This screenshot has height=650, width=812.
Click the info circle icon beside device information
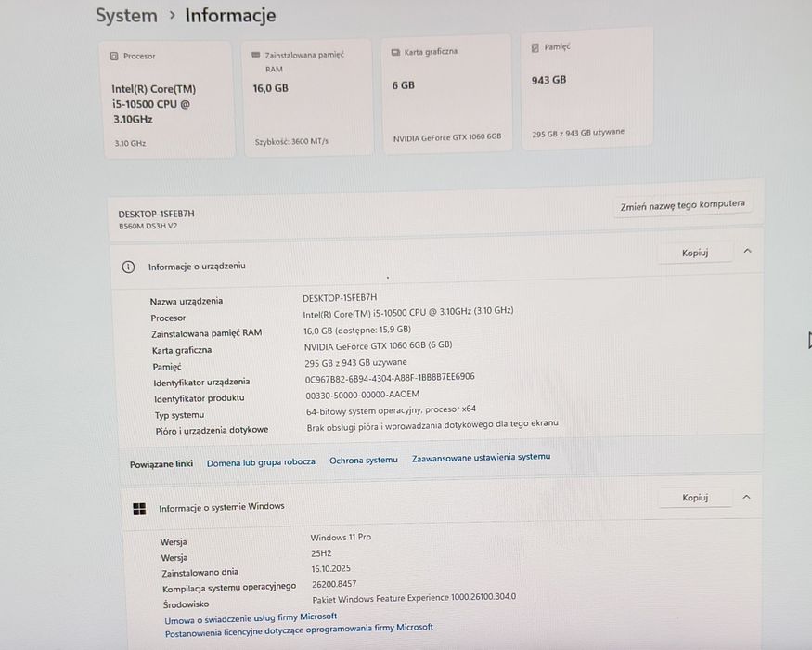[x=128, y=266]
